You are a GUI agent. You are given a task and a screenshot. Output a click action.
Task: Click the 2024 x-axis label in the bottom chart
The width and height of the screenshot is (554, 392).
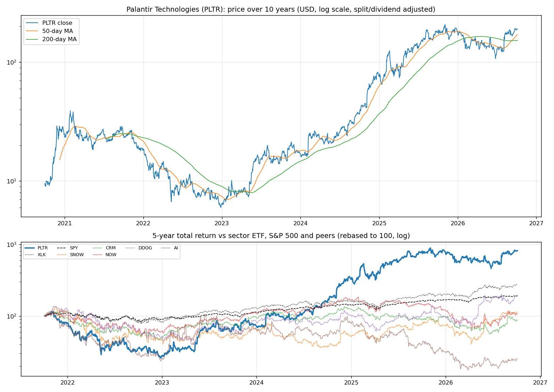(256, 383)
